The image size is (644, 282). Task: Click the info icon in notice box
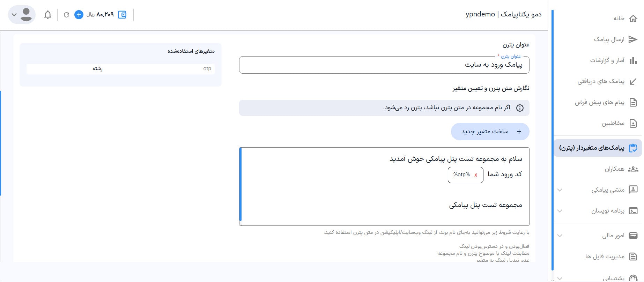520,108
